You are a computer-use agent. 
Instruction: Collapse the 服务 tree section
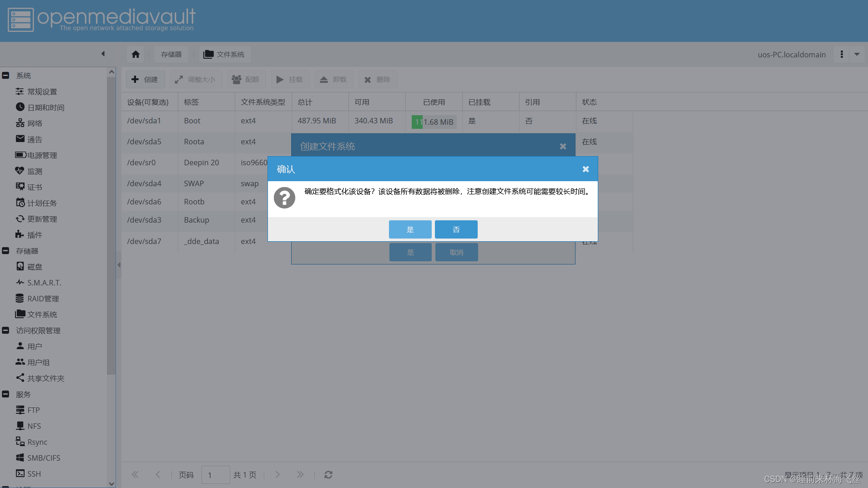tap(5, 394)
